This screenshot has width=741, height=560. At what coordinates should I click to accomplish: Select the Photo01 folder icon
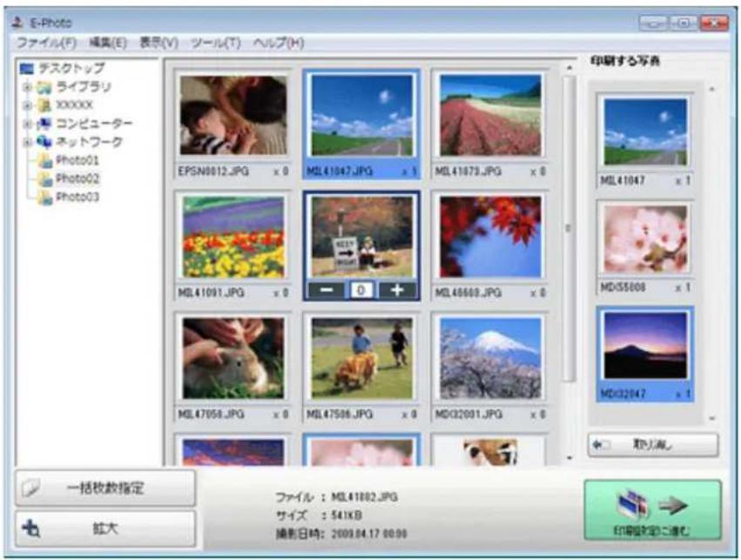pyautogui.click(x=44, y=160)
